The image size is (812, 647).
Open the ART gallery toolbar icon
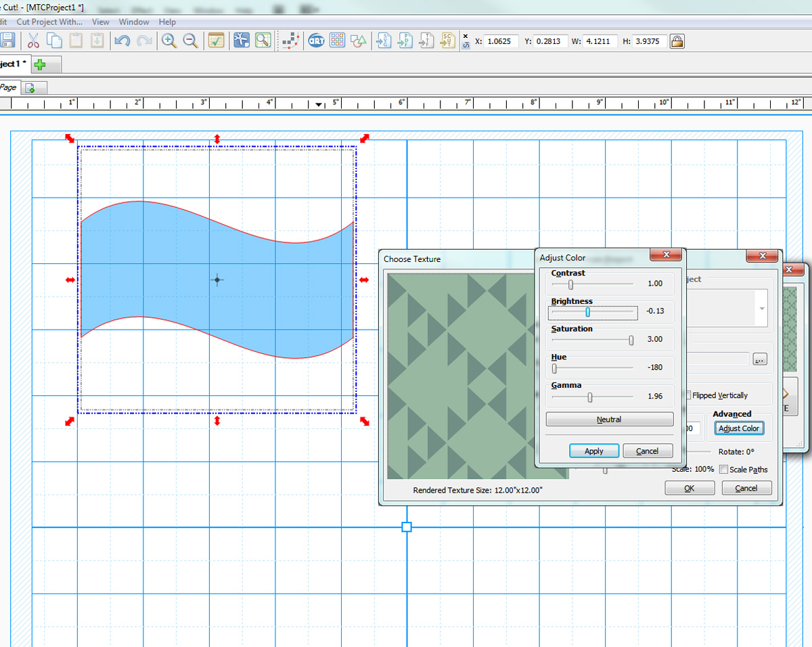coord(316,41)
